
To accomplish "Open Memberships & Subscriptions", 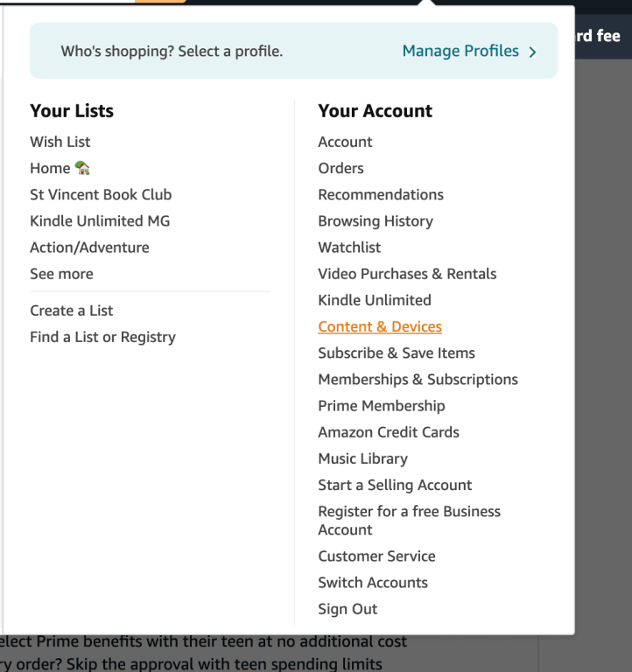I will coord(418,380).
